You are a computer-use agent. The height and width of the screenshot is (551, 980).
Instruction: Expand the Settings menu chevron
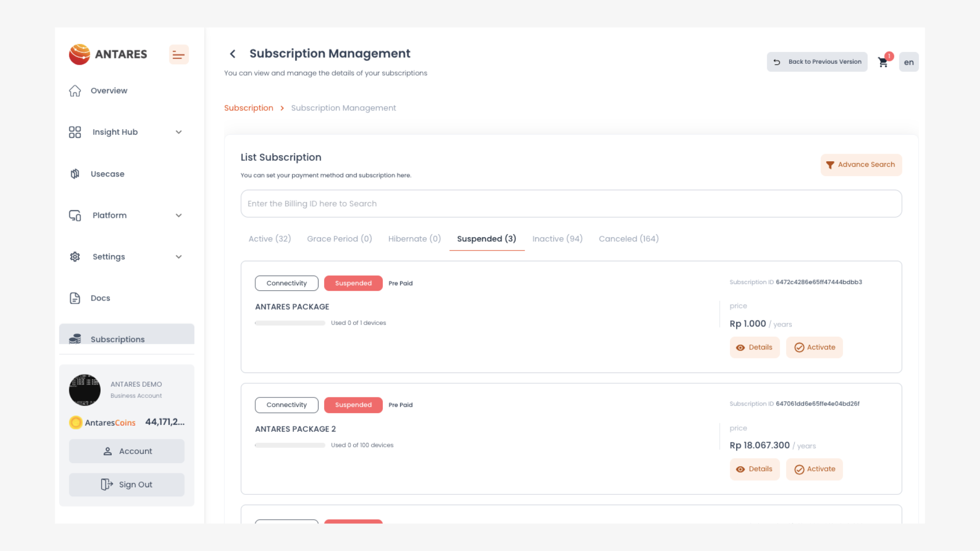pyautogui.click(x=179, y=257)
